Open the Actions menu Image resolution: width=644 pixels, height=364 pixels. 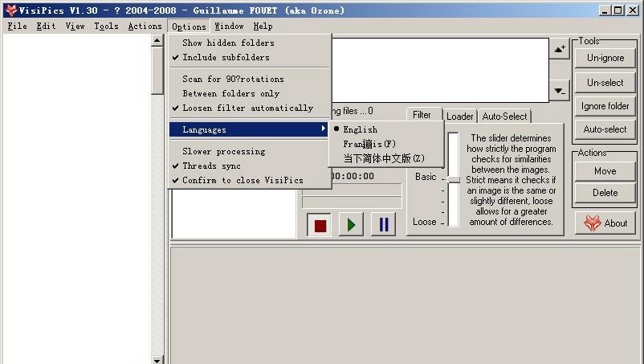tap(145, 26)
